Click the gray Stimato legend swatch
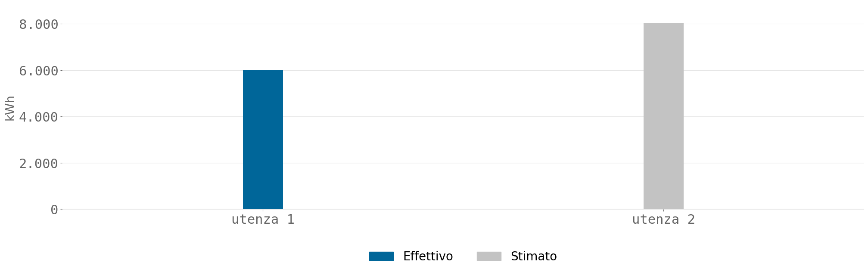868x272 pixels. [x=489, y=256]
